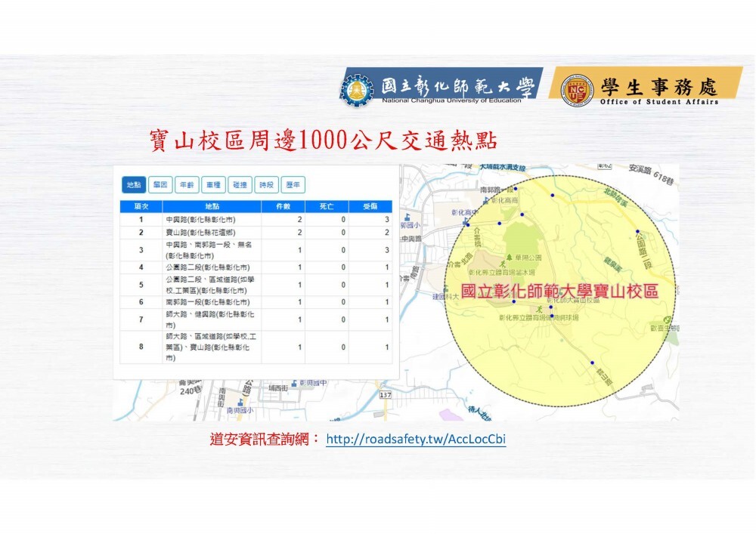Select row 寶山路(彰化縣花壇鄉)

tap(256, 233)
